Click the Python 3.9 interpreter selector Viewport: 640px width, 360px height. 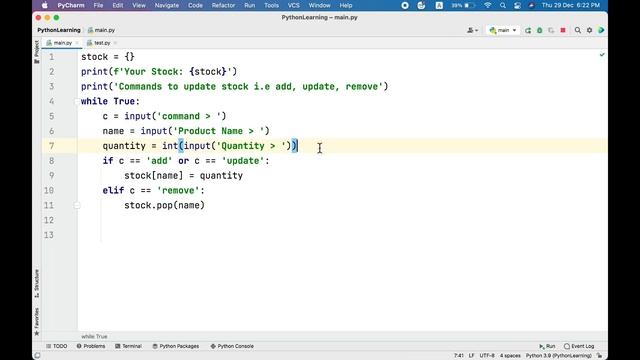coord(558,356)
